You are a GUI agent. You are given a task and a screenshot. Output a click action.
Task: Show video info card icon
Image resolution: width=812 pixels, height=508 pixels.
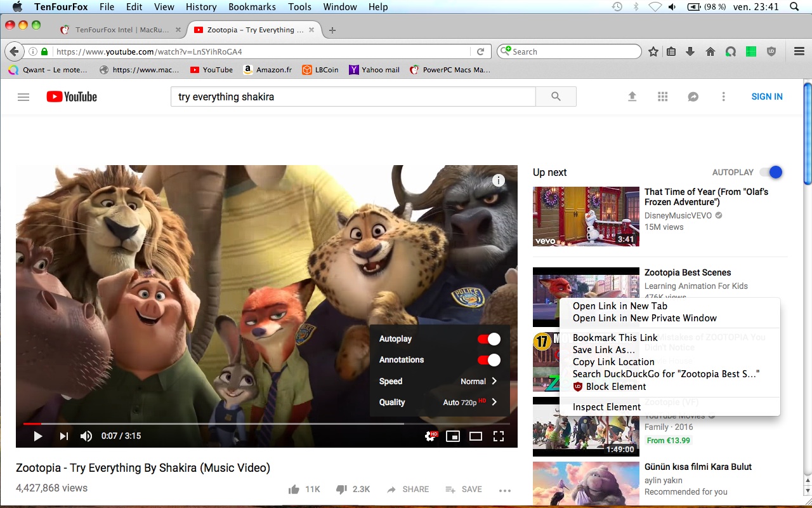(499, 180)
